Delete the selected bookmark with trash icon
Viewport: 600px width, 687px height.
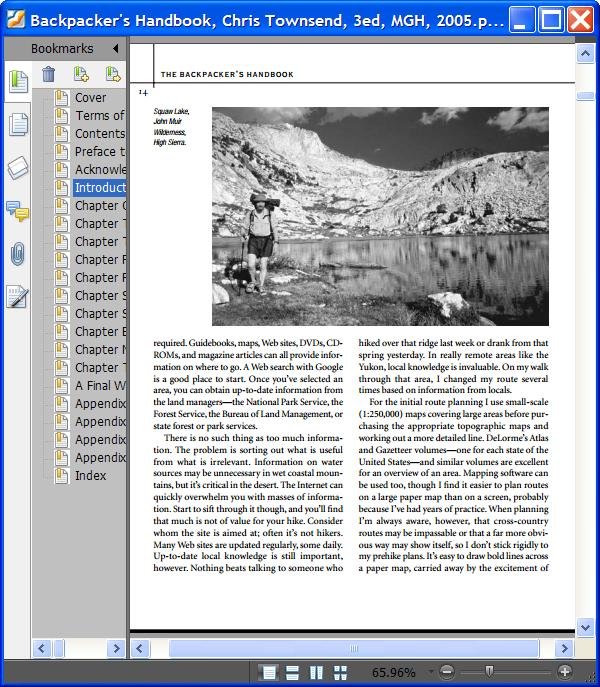49,74
